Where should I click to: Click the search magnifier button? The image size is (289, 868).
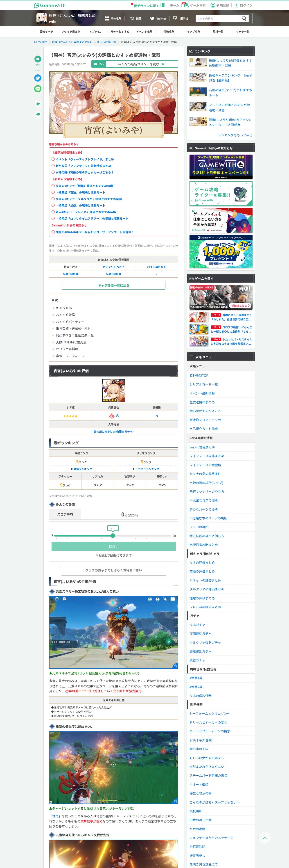(x=244, y=18)
